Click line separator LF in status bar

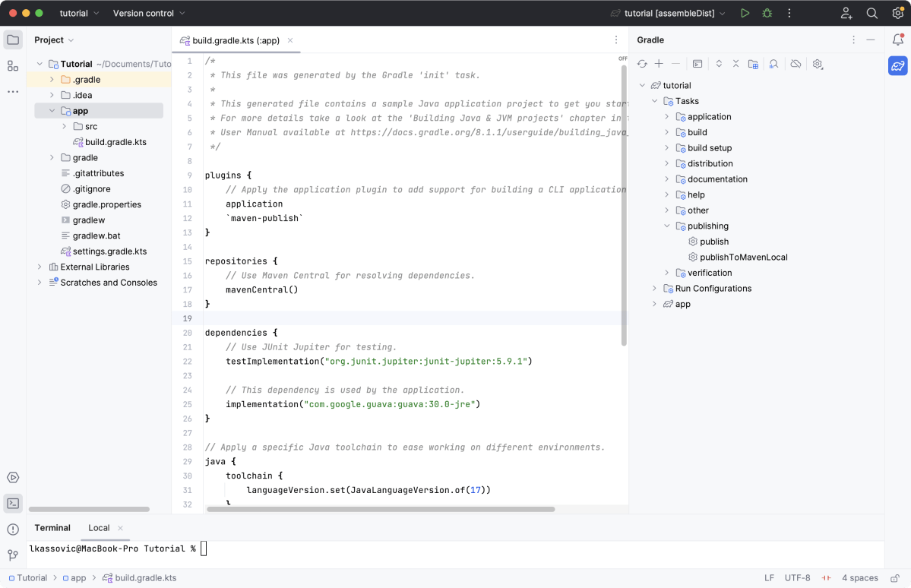(x=769, y=578)
